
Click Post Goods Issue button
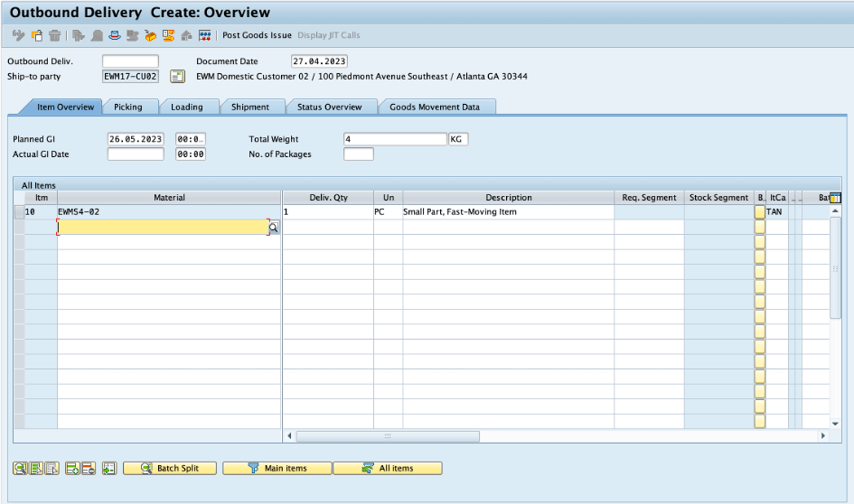[257, 35]
